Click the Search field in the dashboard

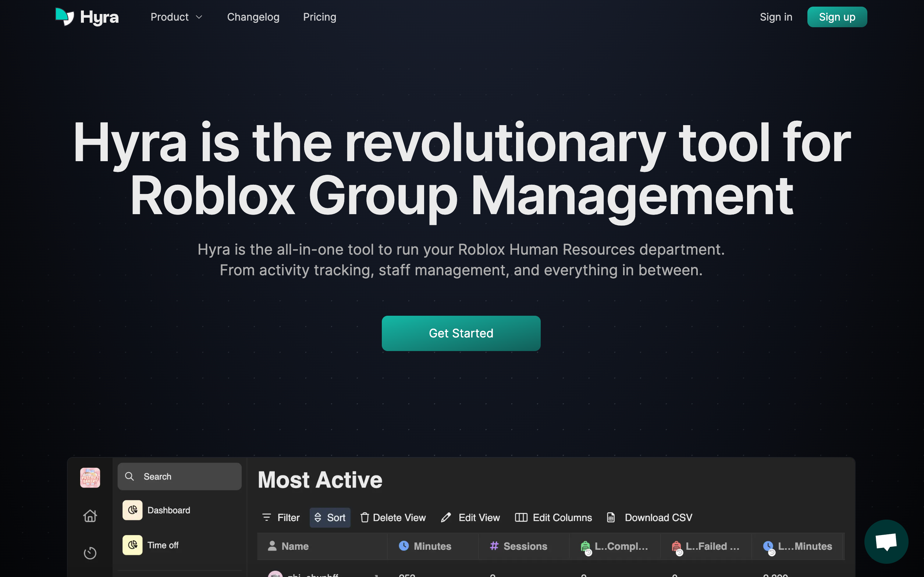pyautogui.click(x=179, y=476)
